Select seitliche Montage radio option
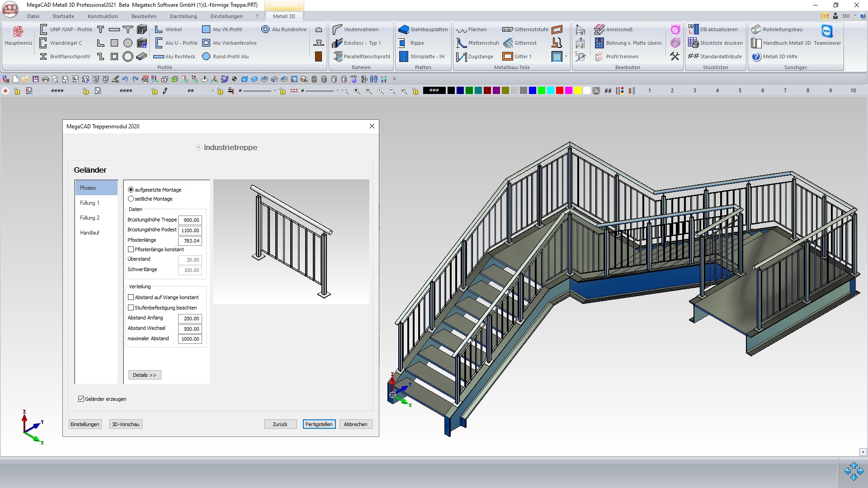 (x=131, y=199)
